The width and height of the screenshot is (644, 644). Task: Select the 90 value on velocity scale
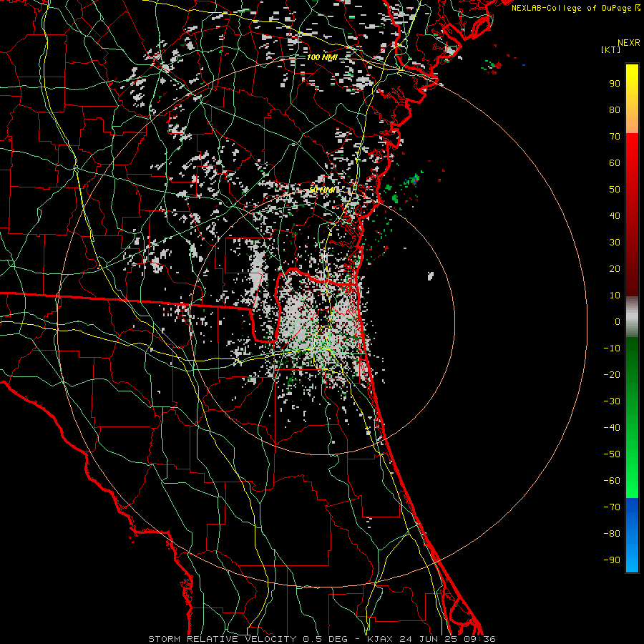615,84
